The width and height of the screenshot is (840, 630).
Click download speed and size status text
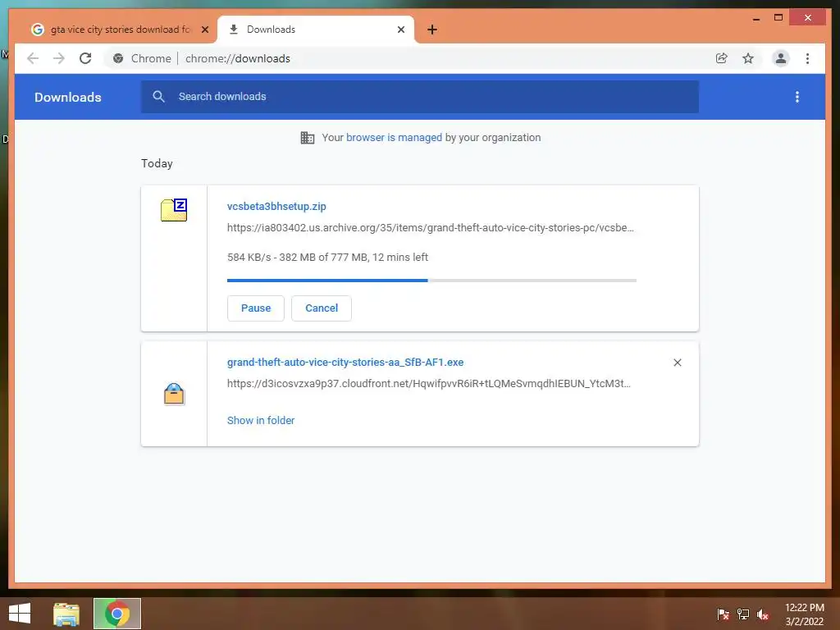[327, 257]
